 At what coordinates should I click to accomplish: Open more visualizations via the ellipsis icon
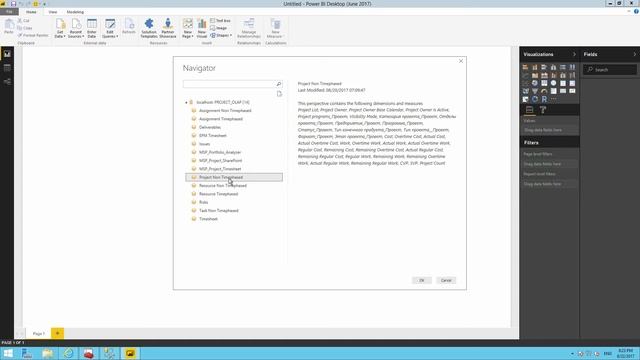pyautogui.click(x=553, y=99)
